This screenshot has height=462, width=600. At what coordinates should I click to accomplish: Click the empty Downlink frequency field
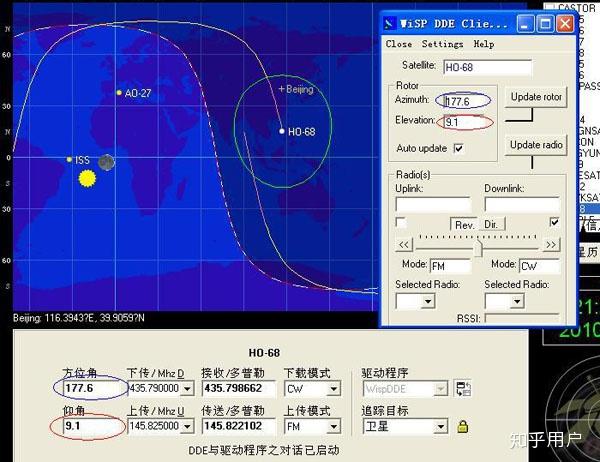pos(522,204)
